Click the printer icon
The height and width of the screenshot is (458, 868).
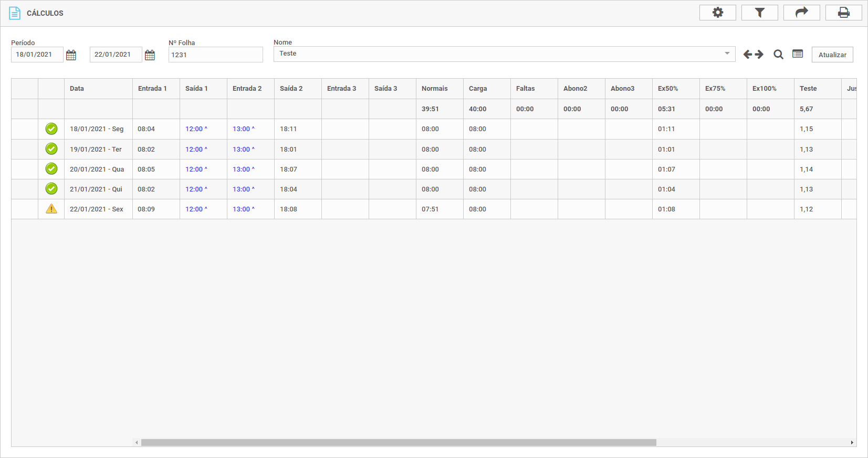click(x=843, y=13)
